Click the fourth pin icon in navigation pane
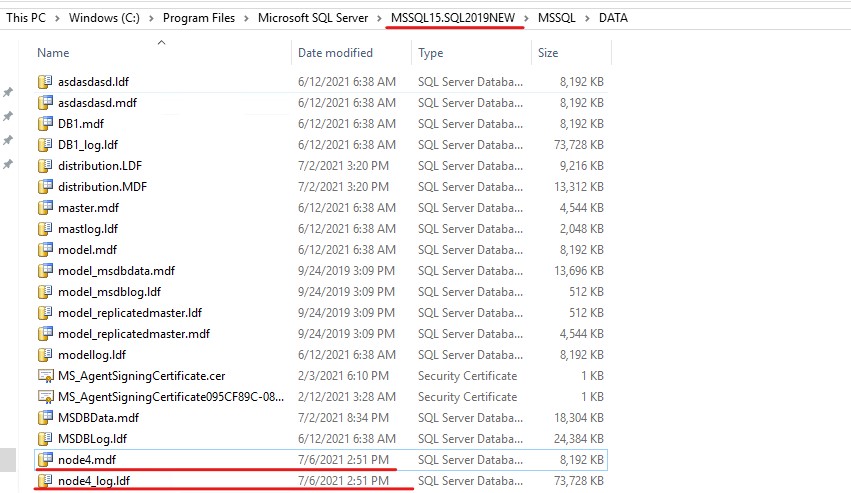 coord(8,164)
